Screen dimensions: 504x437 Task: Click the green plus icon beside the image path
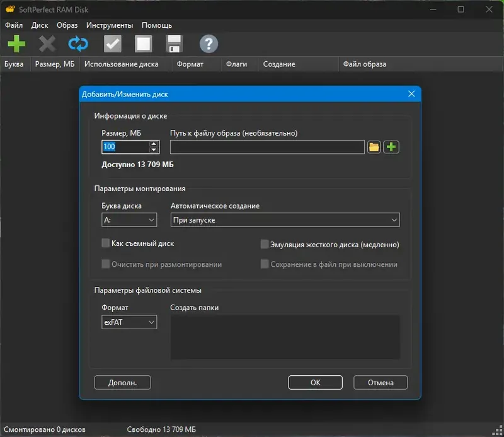tap(391, 147)
